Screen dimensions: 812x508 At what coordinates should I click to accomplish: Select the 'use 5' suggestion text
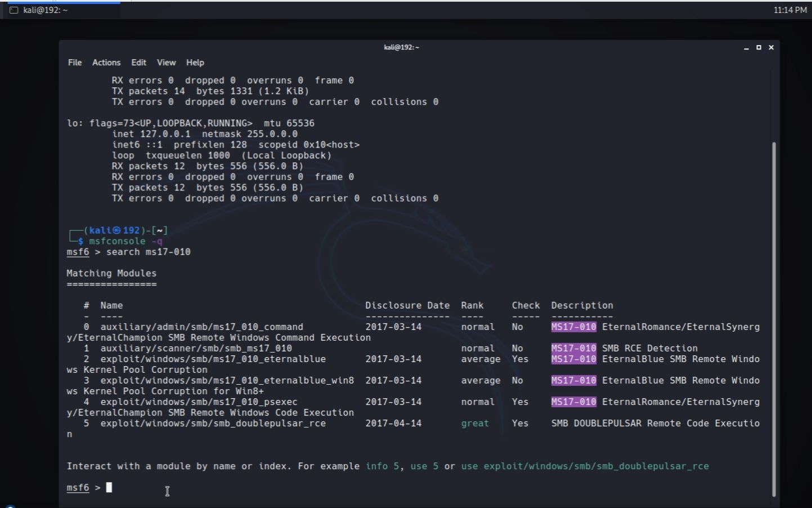point(425,466)
